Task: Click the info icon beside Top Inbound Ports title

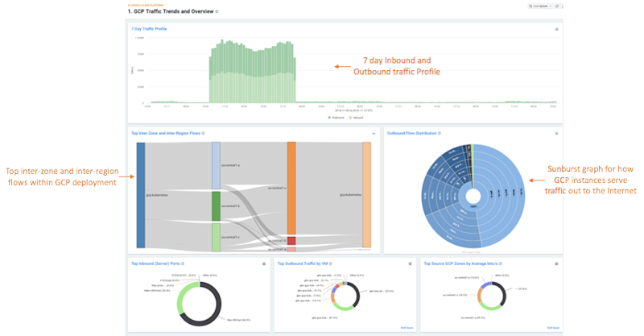Action: tap(183, 263)
